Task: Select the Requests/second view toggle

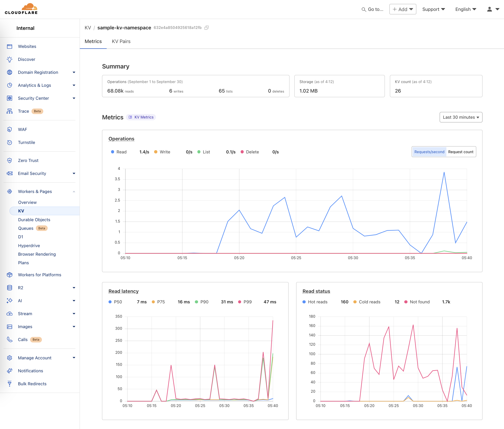Action: click(429, 152)
